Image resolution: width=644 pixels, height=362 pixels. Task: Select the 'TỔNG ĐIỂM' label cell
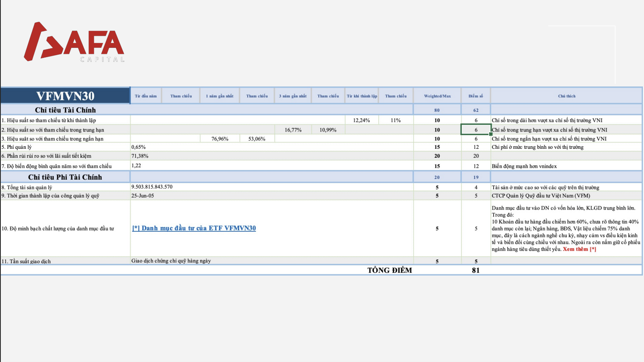tap(390, 270)
